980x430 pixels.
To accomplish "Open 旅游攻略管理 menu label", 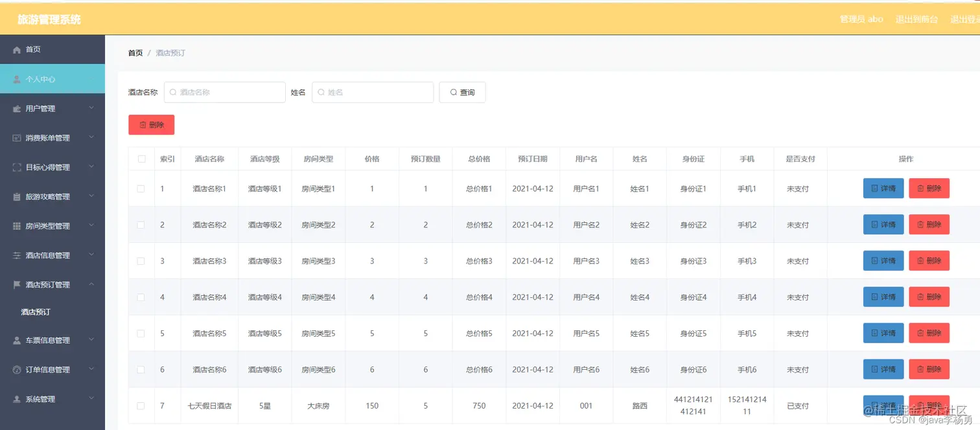I will pos(48,197).
